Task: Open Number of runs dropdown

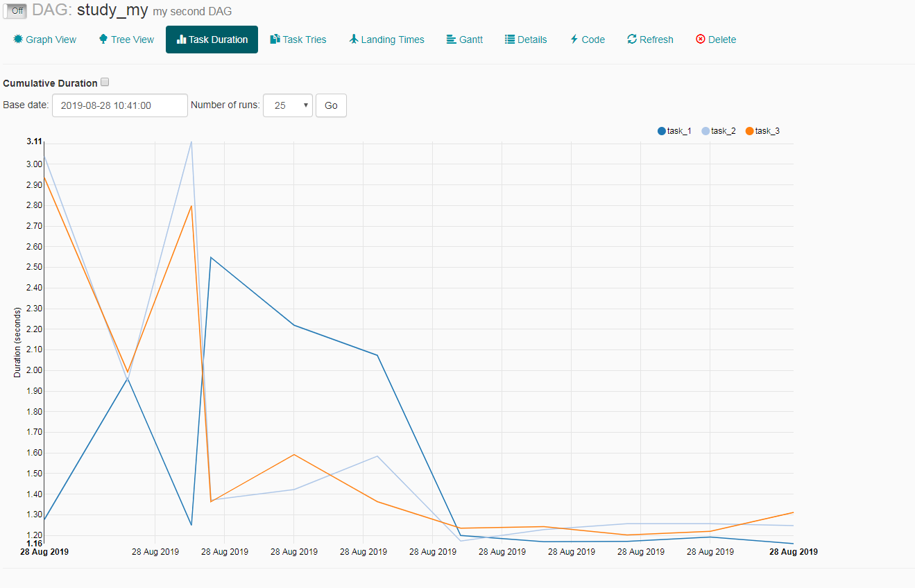Action: click(x=288, y=105)
